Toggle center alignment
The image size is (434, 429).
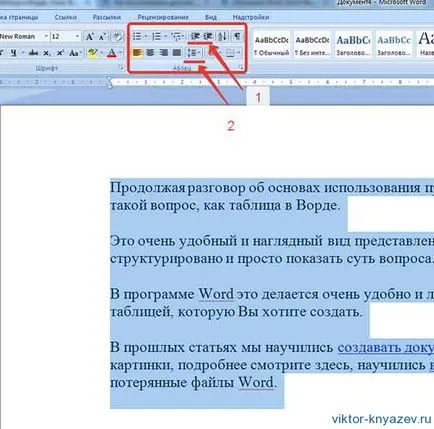pos(150,53)
